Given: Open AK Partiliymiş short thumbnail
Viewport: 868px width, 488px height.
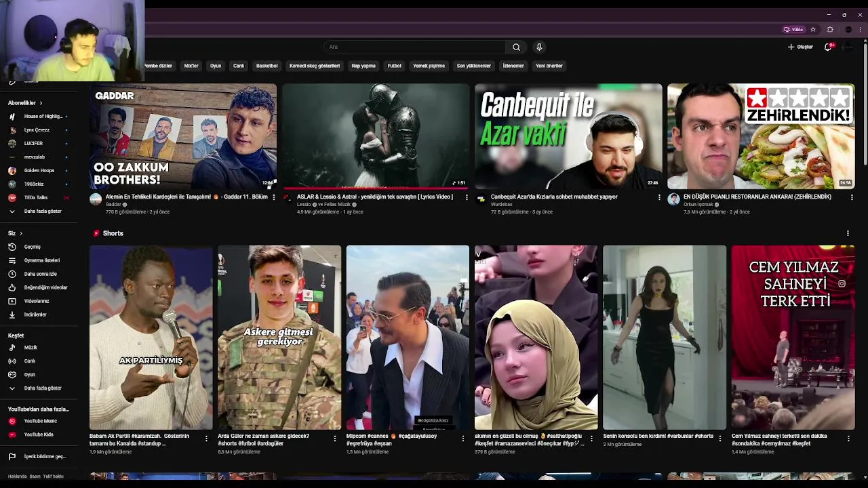Looking at the screenshot, I should 151,338.
